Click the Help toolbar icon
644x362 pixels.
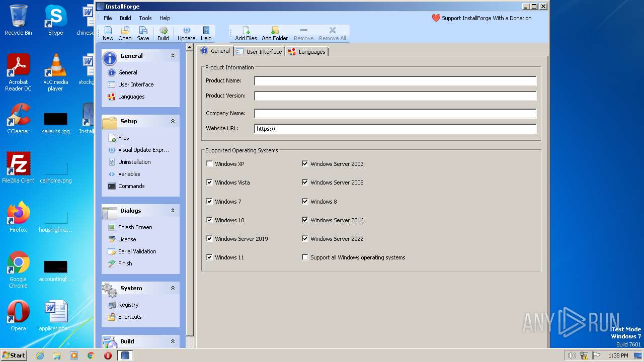(x=206, y=34)
